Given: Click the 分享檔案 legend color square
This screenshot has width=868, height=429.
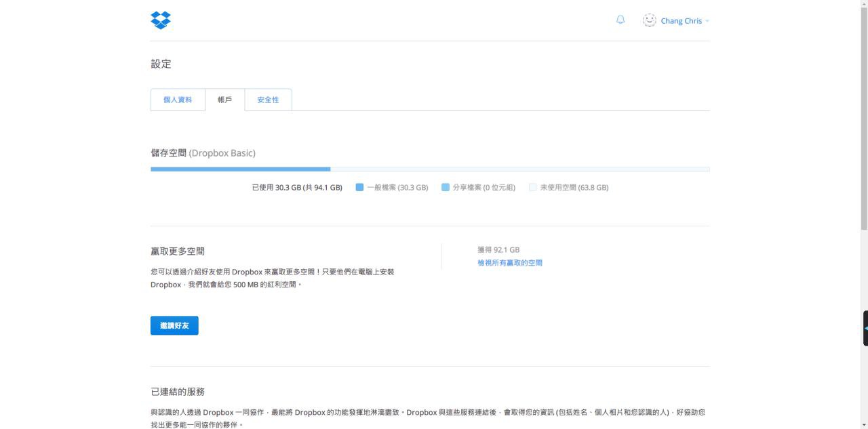Looking at the screenshot, I should (x=446, y=187).
